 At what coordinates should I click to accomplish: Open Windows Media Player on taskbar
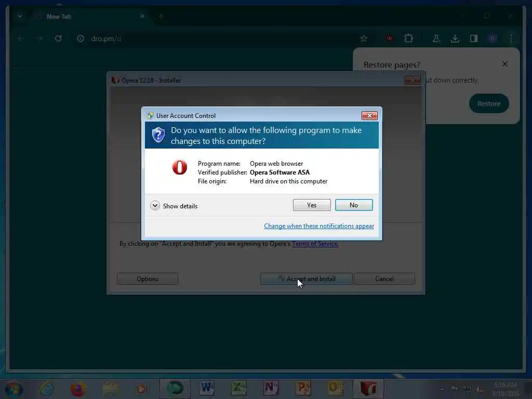tap(142, 389)
